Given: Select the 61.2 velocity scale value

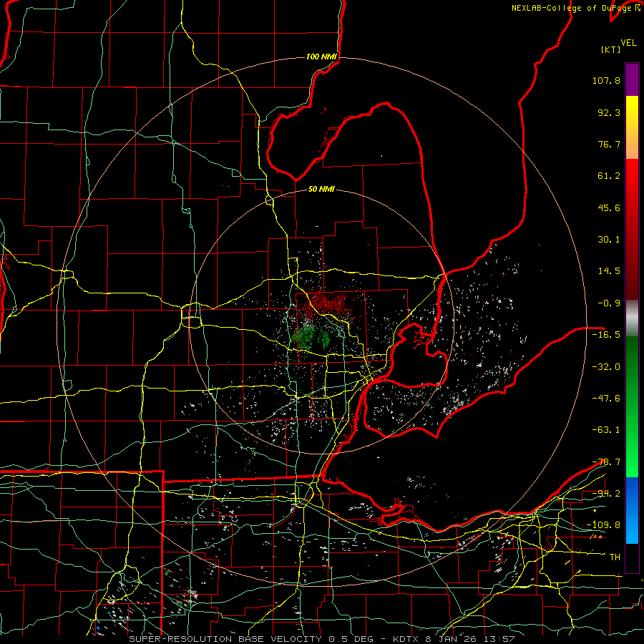Looking at the screenshot, I should point(609,176).
